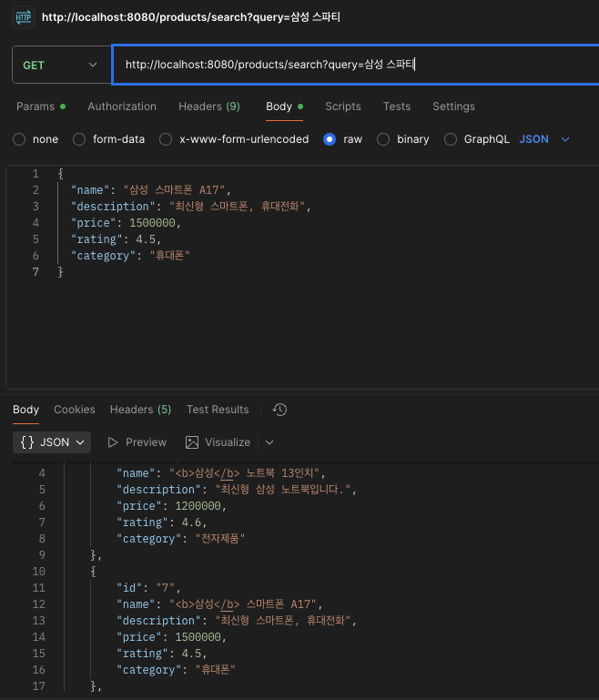The width and height of the screenshot is (599, 700).
Task: Click the HTTP request icon beside the title
Action: click(x=23, y=17)
